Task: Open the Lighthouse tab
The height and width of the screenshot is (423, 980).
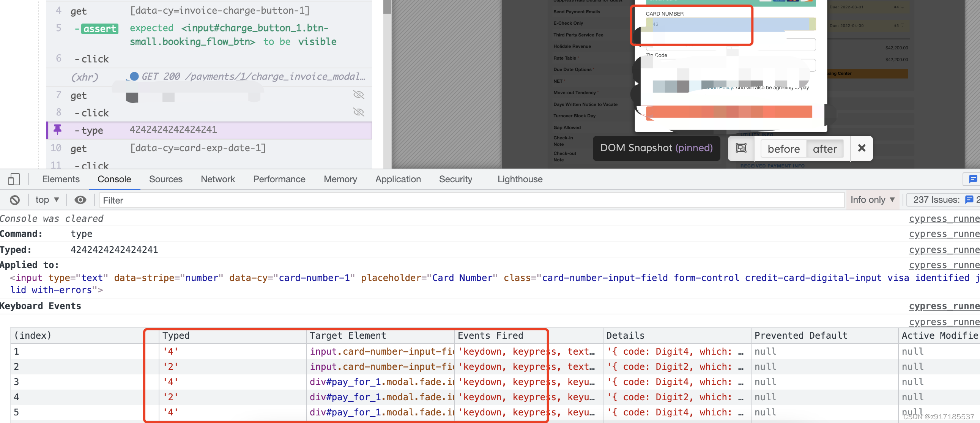Action: (x=520, y=179)
